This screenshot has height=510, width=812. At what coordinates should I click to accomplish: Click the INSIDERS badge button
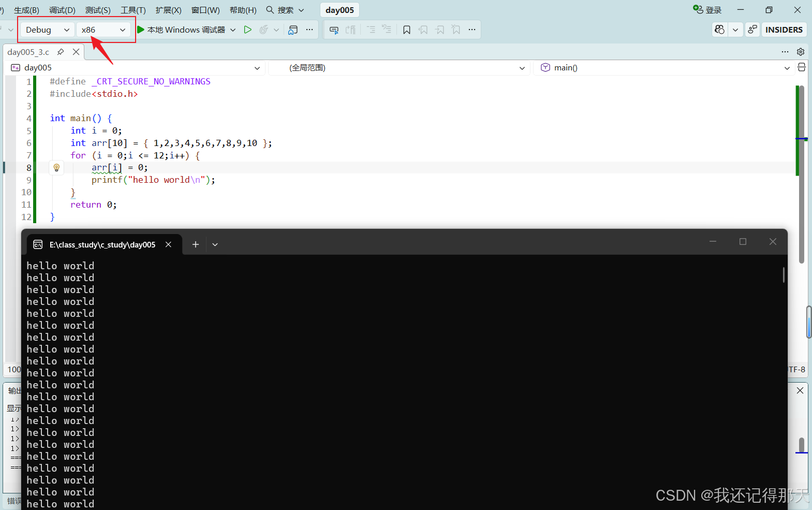(784, 30)
